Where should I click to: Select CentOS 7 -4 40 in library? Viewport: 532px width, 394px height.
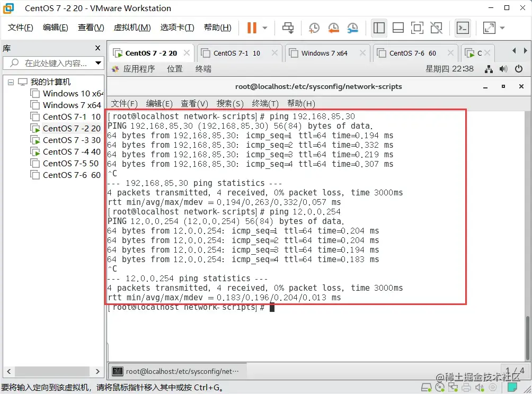tap(66, 151)
